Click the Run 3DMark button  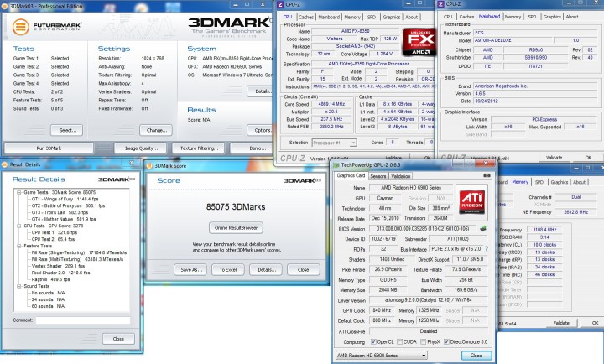coord(49,148)
